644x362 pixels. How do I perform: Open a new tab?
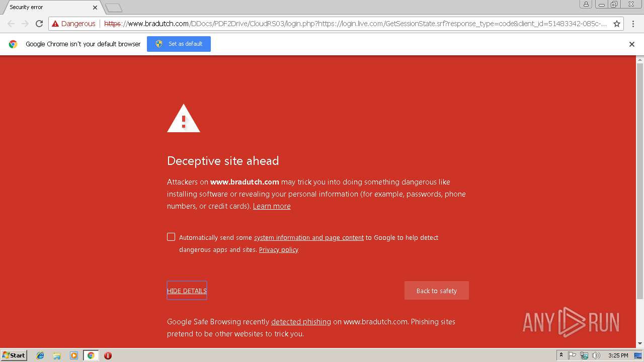click(x=114, y=8)
